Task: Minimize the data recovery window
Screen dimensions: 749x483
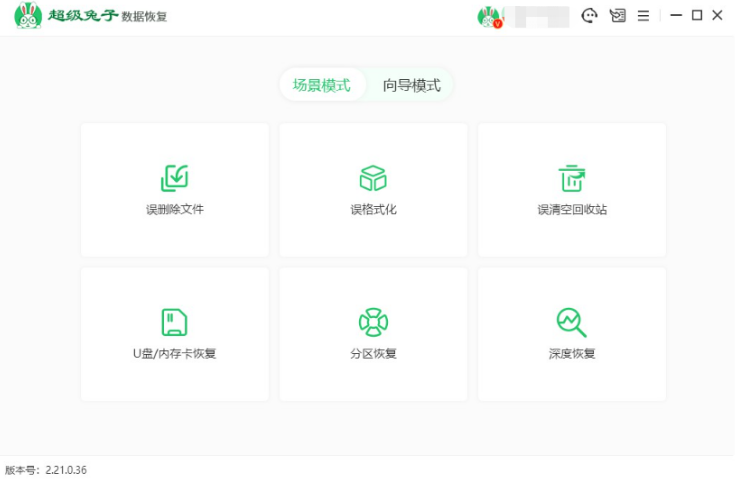Action: click(677, 16)
